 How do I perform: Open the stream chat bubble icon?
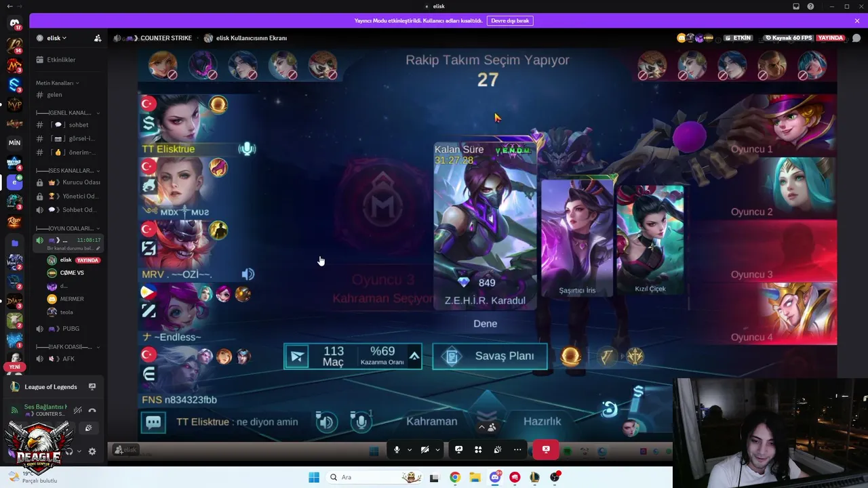point(856,38)
